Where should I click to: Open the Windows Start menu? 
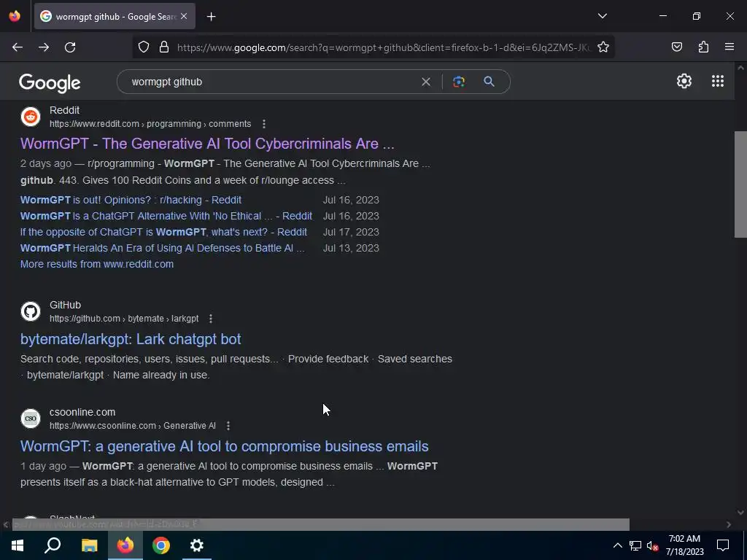[18, 545]
